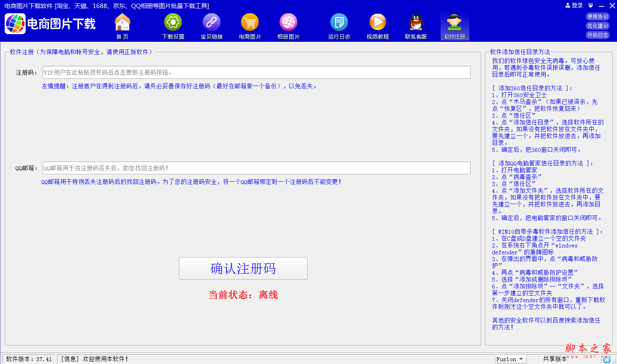Click the WIN10自带杀毒软件 heading text

[547, 231]
